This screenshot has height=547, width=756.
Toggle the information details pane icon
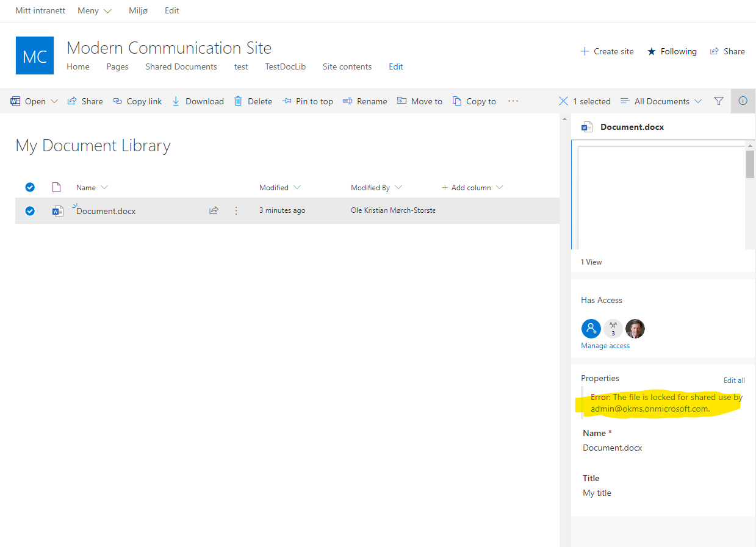743,101
